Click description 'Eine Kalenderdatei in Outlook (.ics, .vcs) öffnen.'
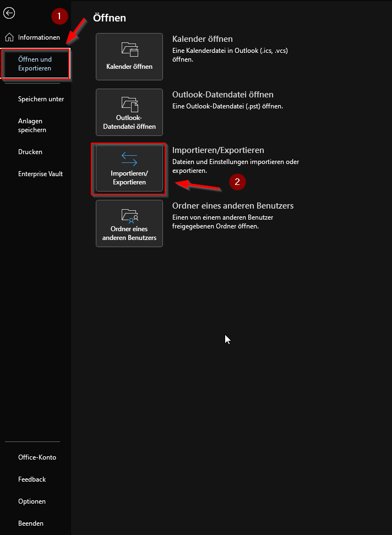This screenshot has height=535, width=392. (230, 55)
